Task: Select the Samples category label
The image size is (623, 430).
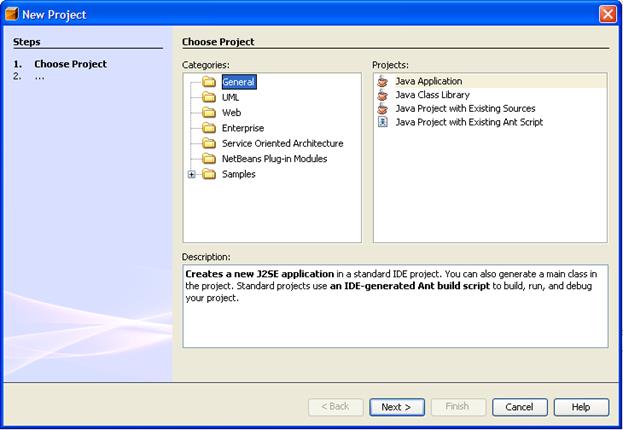Action: click(239, 174)
